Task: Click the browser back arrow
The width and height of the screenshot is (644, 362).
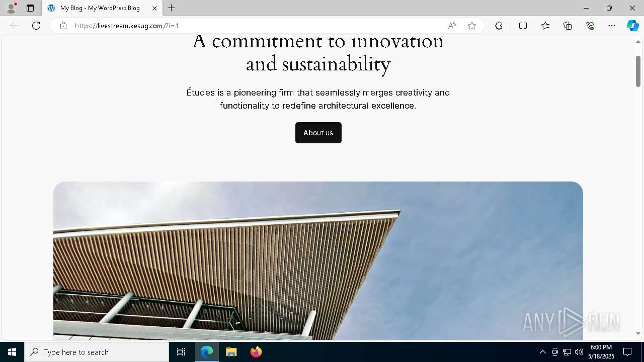Action: coord(14,26)
